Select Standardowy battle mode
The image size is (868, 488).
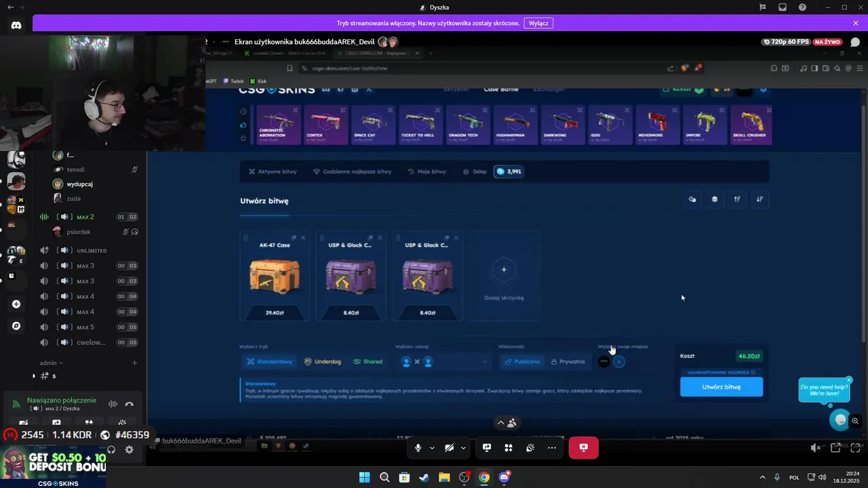click(x=269, y=362)
